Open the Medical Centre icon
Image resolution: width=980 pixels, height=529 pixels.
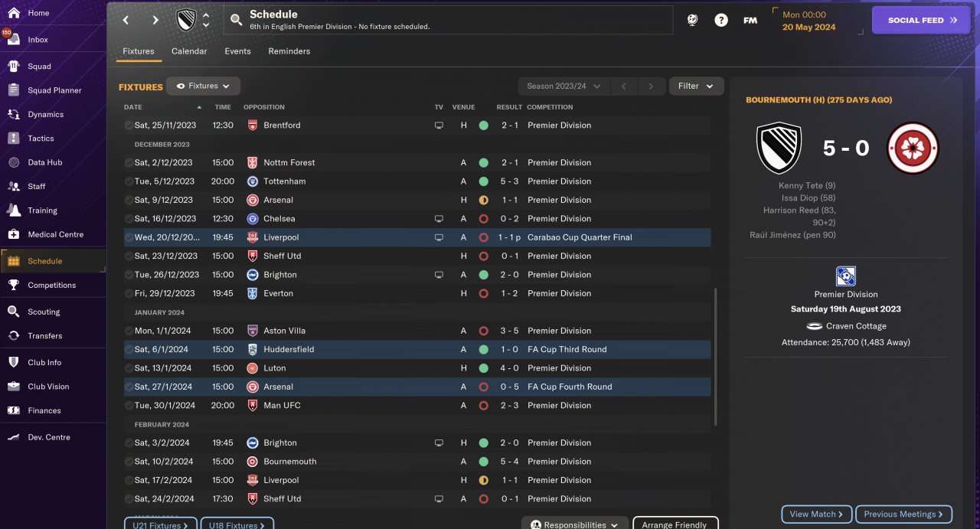13,234
